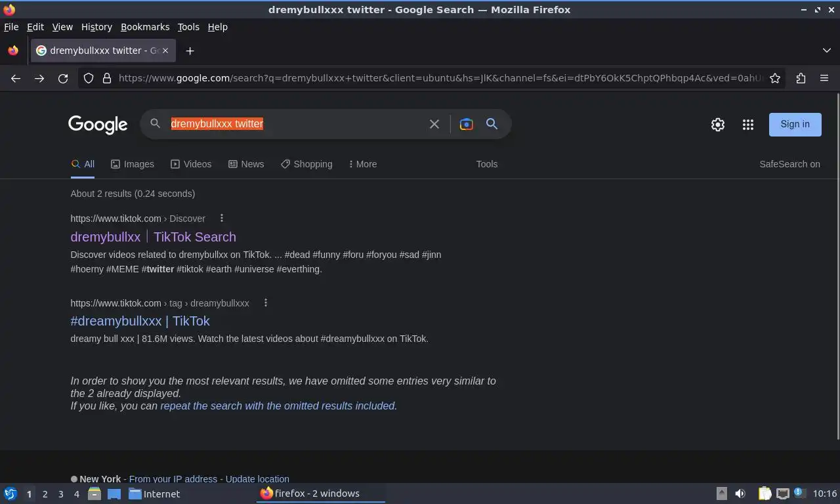Image resolution: width=840 pixels, height=504 pixels.
Task: Open file manager from taskbar
Action: [x=94, y=493]
